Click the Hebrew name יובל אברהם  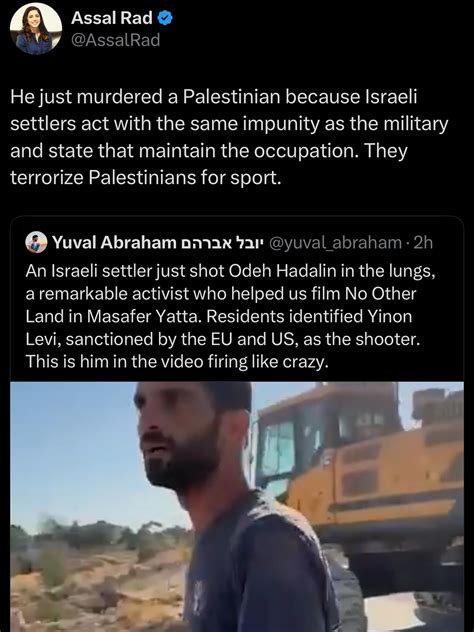(223, 243)
